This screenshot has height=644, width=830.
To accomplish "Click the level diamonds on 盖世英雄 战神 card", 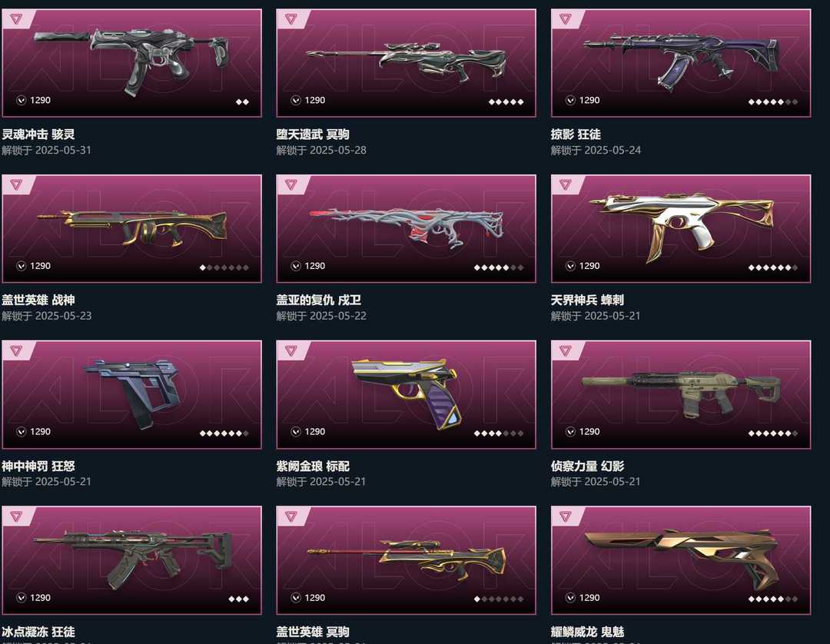I will (x=224, y=267).
